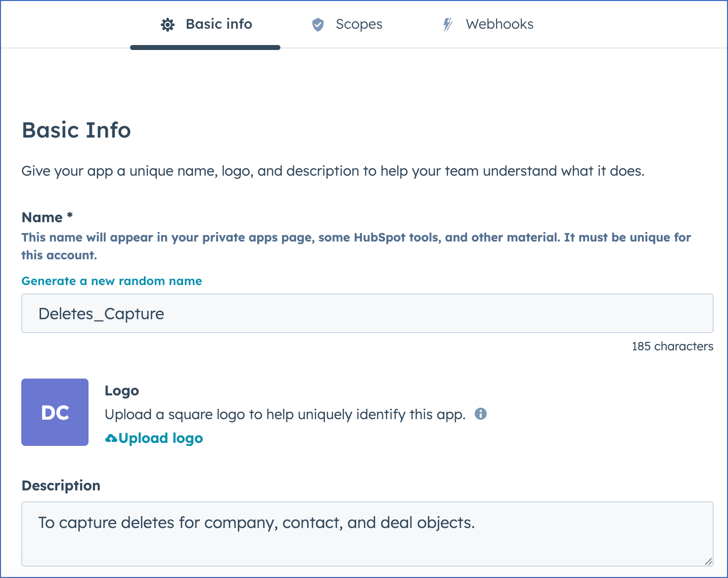Click the shield icon beside Scopes
Image resolution: width=728 pixels, height=578 pixels.
[318, 25]
